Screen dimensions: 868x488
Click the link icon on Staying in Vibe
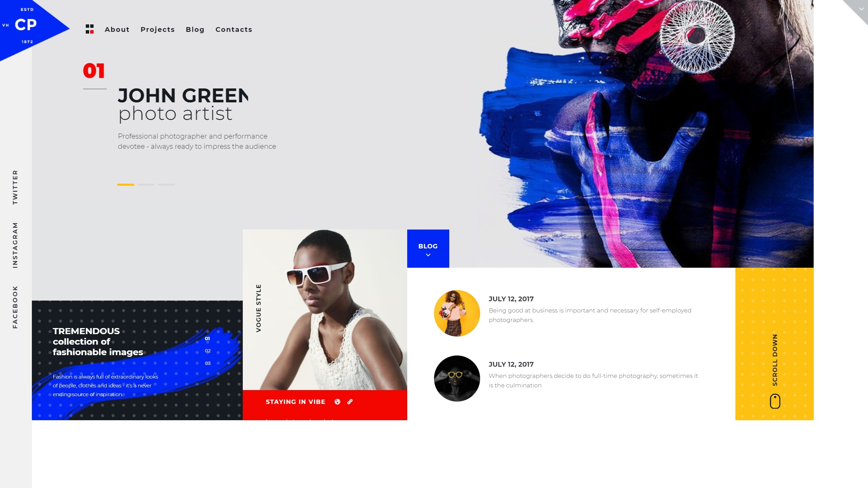pos(349,402)
